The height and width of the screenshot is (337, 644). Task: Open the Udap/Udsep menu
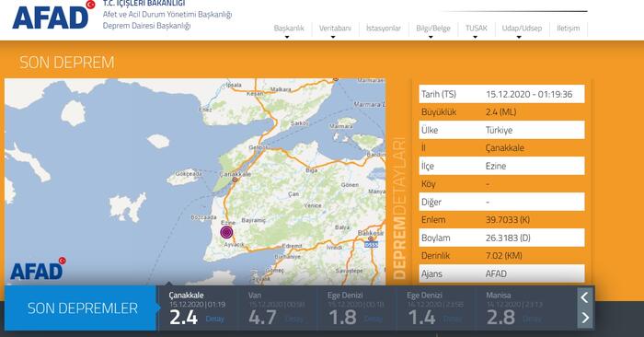[522, 29]
